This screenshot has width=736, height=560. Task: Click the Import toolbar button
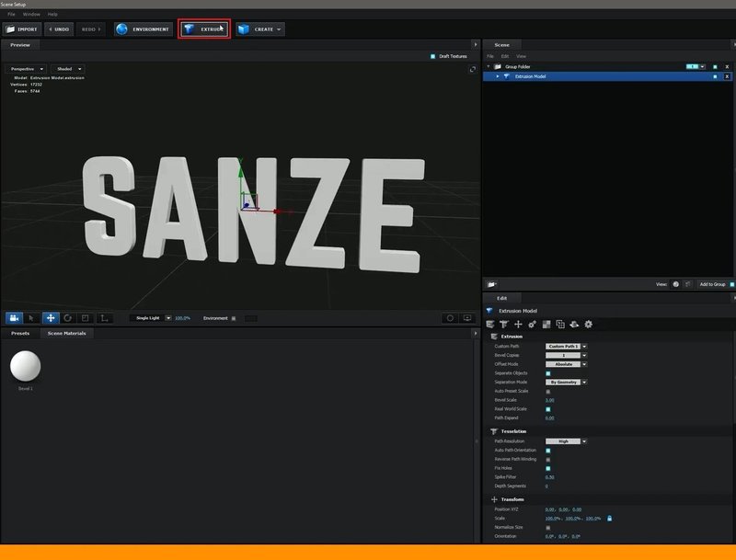22,29
